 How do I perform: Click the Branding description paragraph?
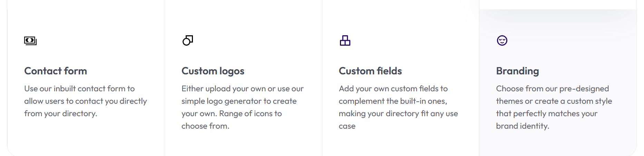point(554,107)
